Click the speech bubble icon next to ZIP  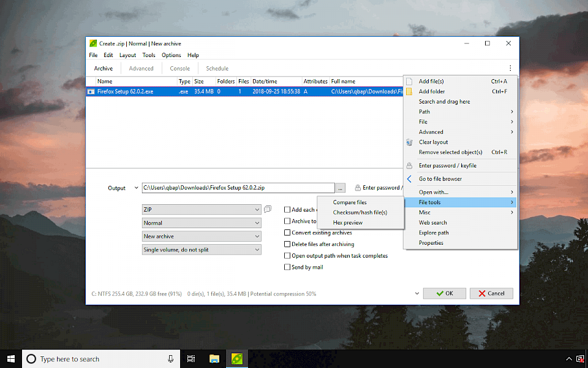point(268,209)
